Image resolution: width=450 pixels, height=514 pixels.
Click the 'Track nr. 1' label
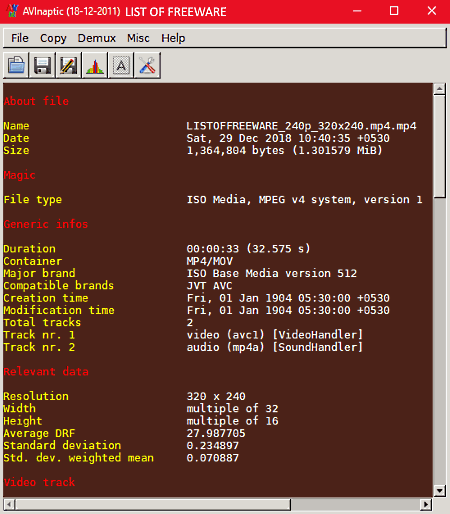39,335
